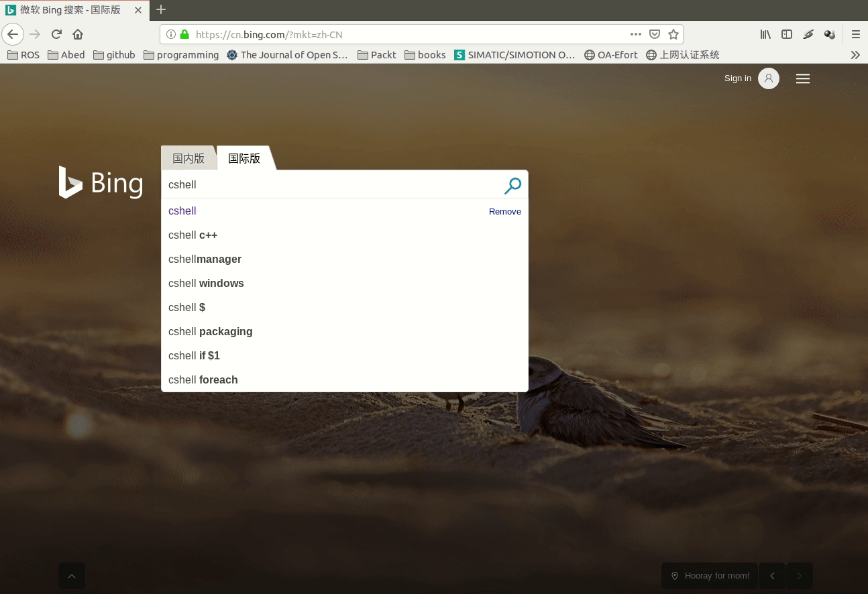
Task: Reload the page with the refresh icon
Action: coord(57,34)
